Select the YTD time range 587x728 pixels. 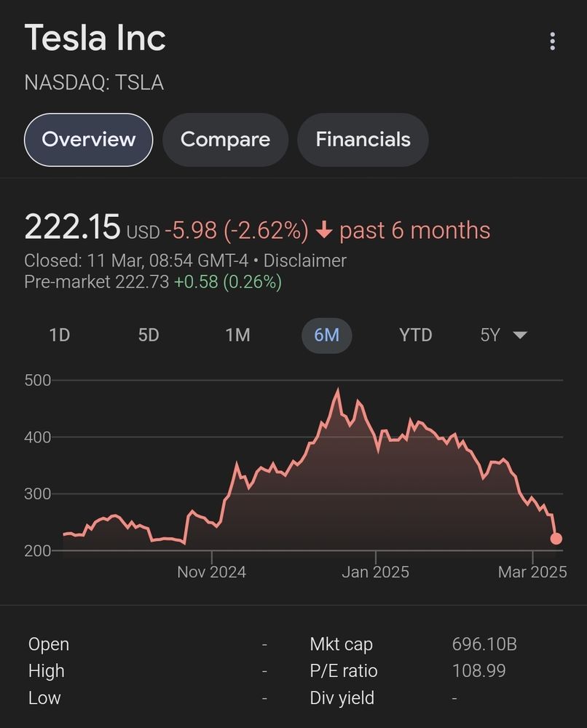[x=415, y=335]
